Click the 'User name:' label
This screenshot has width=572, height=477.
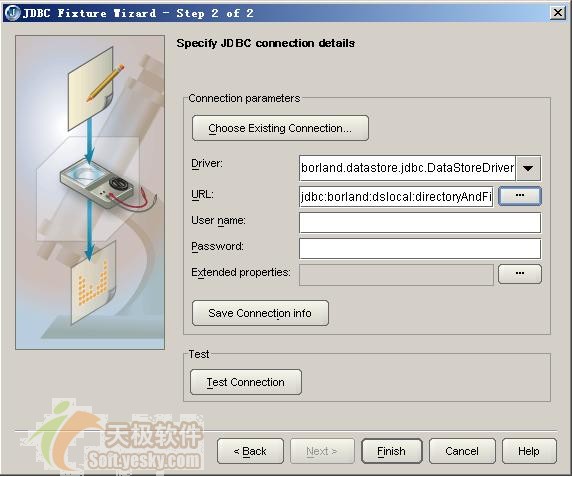coord(219,221)
